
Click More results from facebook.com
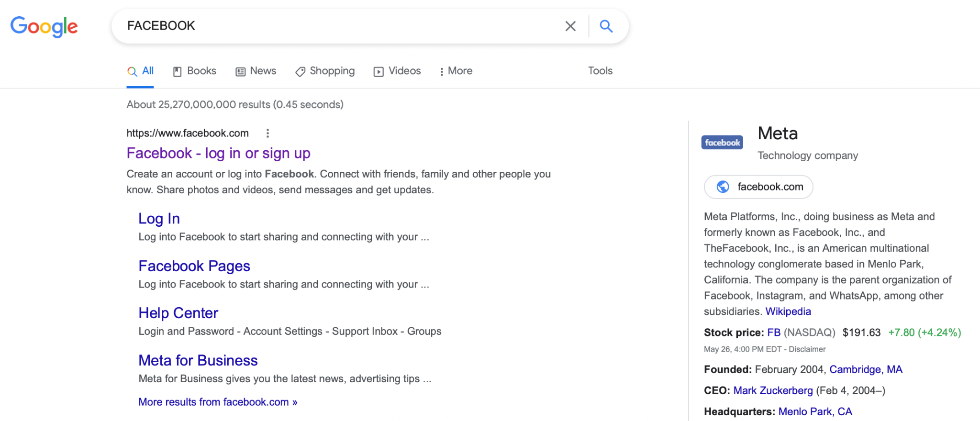[x=218, y=402]
